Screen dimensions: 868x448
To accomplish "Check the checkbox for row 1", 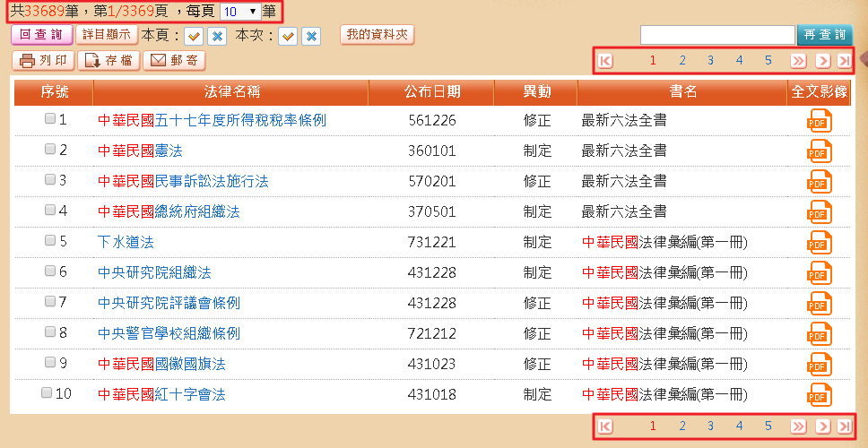I will [x=50, y=119].
